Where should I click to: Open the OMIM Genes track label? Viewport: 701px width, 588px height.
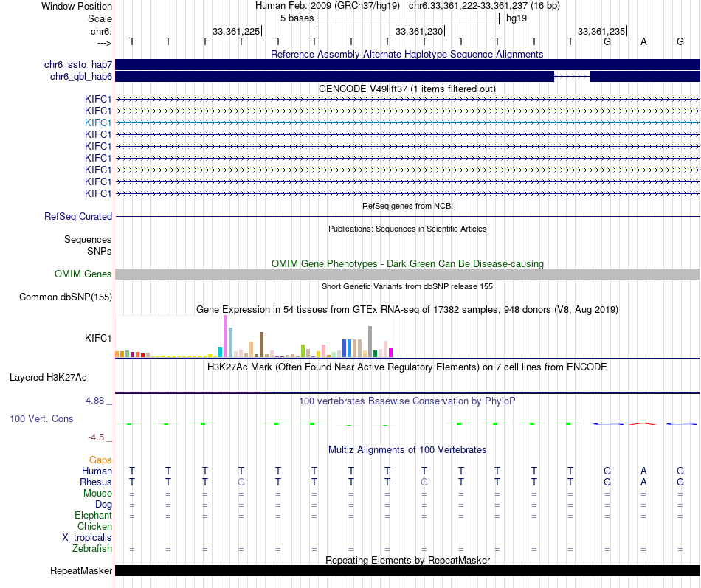point(83,274)
